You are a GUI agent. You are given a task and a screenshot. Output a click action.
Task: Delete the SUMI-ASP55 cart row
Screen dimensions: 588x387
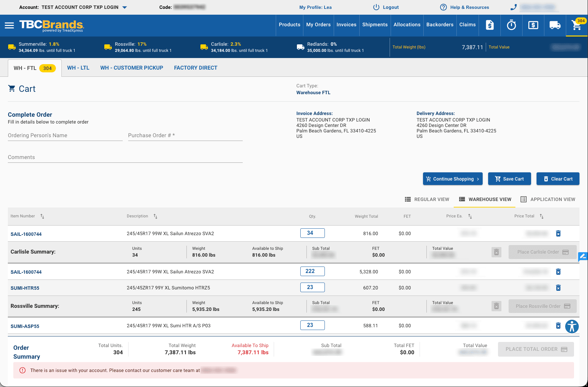tap(558, 326)
